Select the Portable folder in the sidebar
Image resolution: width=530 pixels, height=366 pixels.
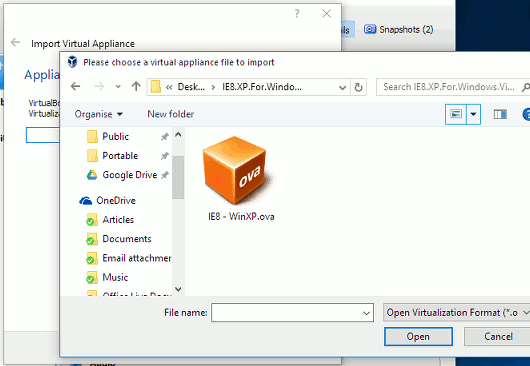point(120,156)
